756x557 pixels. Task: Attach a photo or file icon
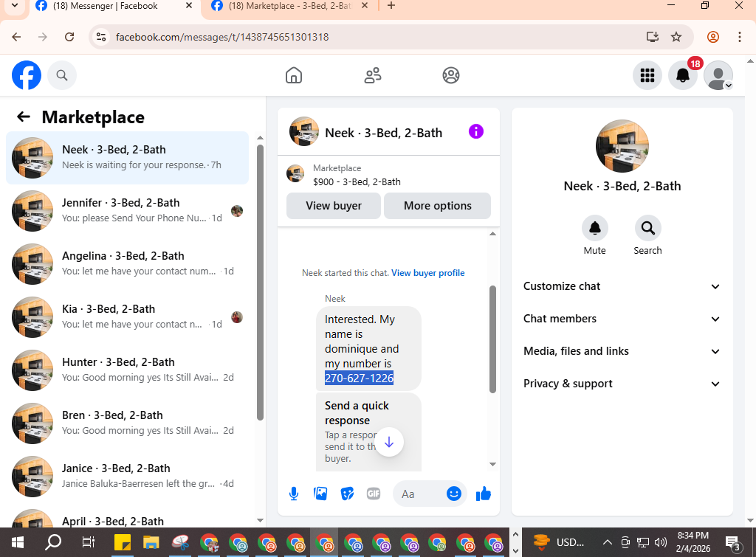(320, 494)
